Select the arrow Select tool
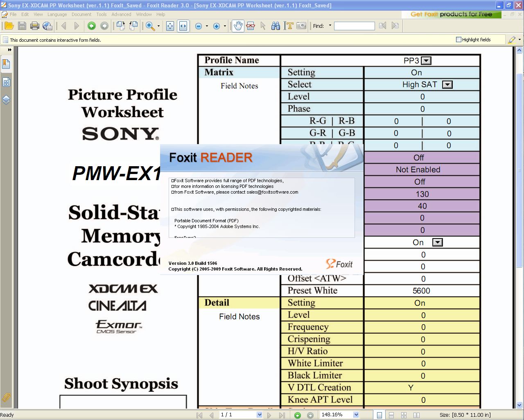Screen dimensions: 524x420 (x=263, y=26)
